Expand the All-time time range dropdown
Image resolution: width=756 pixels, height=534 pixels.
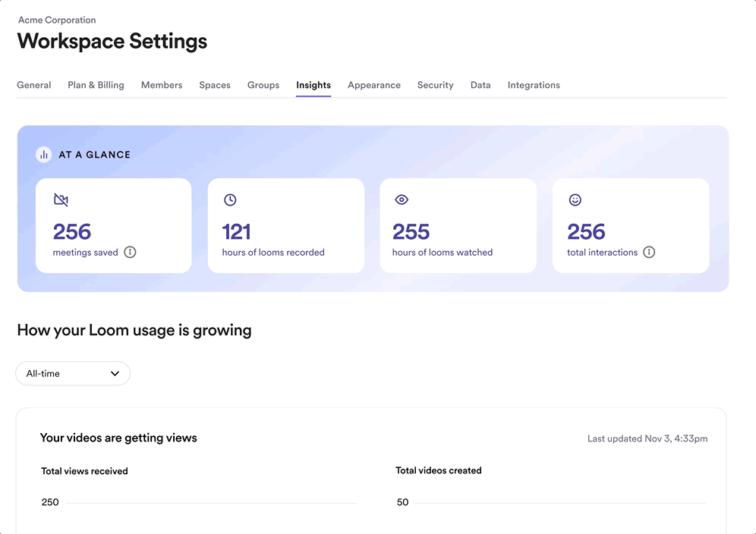pos(73,373)
